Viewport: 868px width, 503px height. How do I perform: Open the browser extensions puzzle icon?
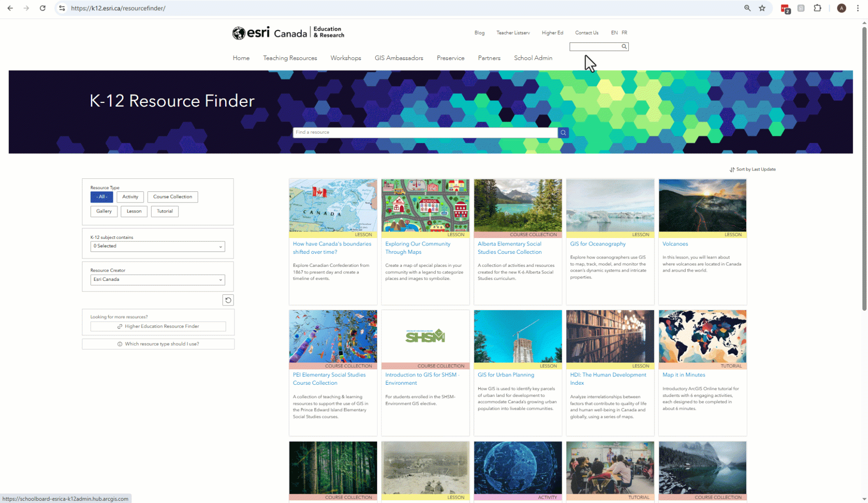pyautogui.click(x=817, y=8)
